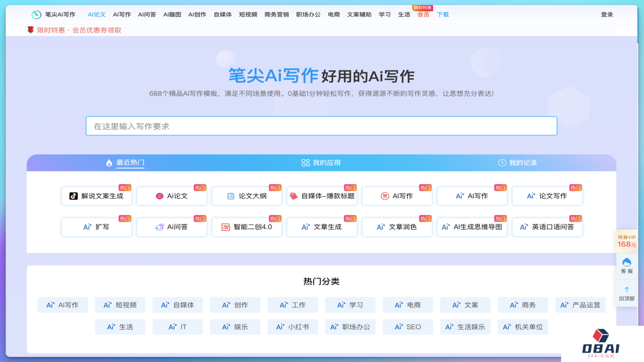Switch to the 我的记录 tab
644x362 pixels.
[518, 163]
